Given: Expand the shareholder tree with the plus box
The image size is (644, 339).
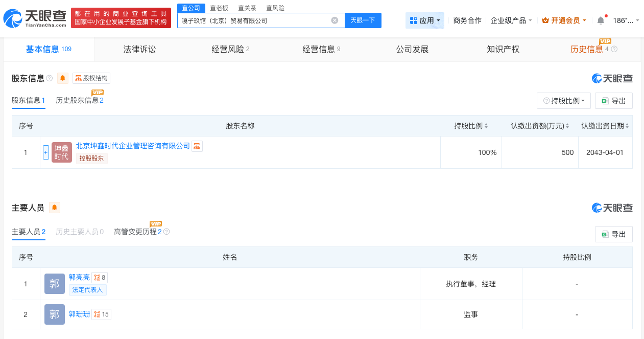Looking at the screenshot, I should pos(45,152).
